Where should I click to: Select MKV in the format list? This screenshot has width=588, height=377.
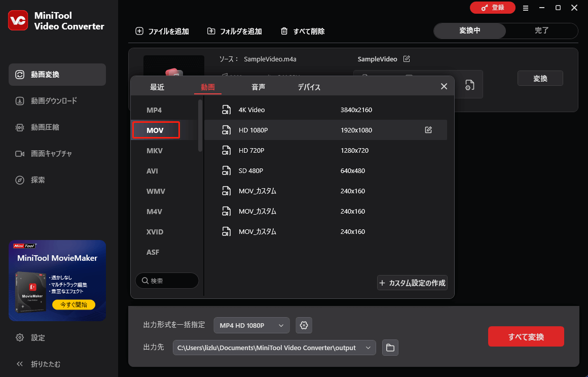point(155,151)
